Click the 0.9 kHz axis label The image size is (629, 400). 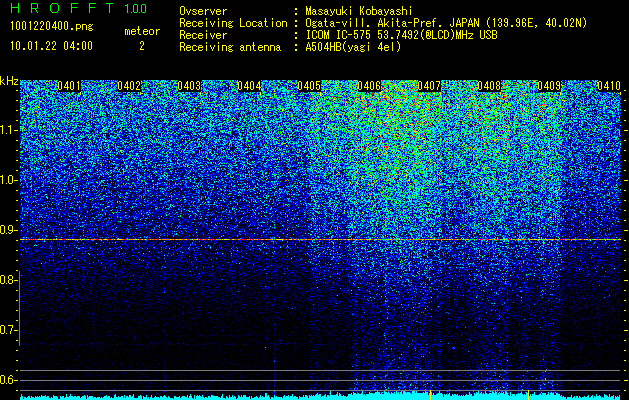tap(7, 230)
